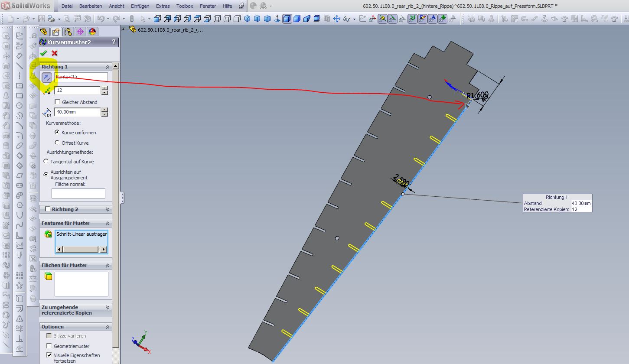The height and width of the screenshot is (364, 629).
Task: Confirm pattern with green checkmark
Action: coord(43,53)
